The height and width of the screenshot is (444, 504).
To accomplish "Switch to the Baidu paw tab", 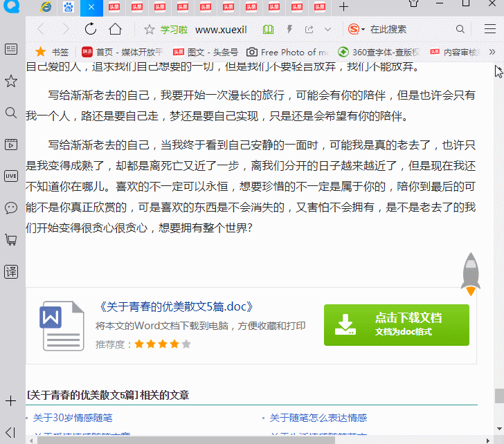I will click(x=69, y=7).
